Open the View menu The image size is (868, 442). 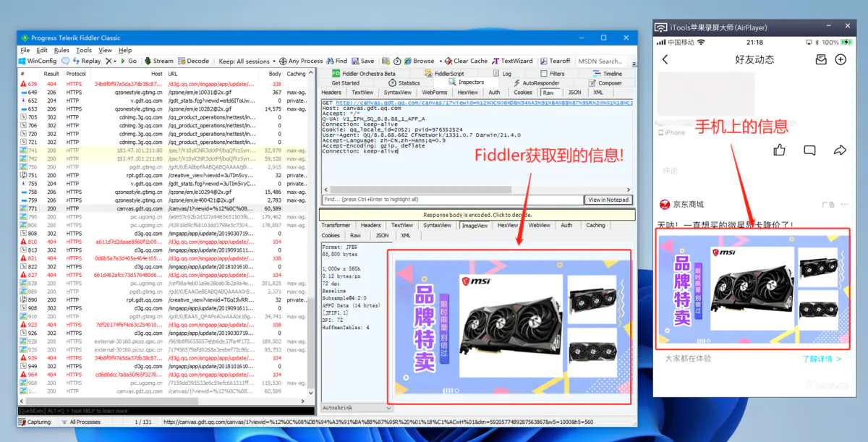click(x=106, y=51)
